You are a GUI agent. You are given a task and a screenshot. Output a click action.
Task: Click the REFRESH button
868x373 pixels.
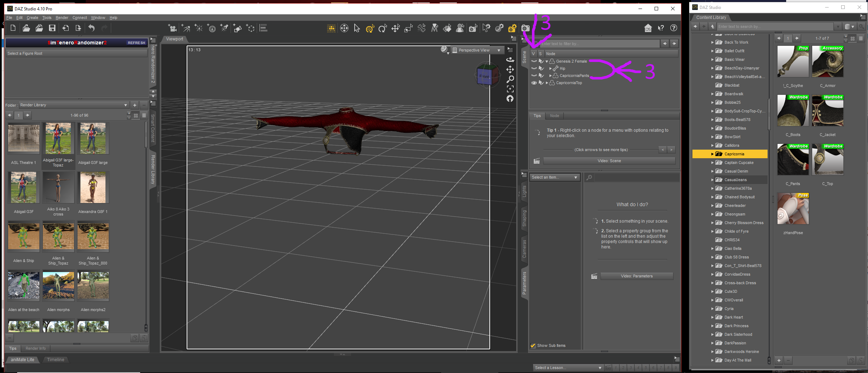[x=137, y=43]
